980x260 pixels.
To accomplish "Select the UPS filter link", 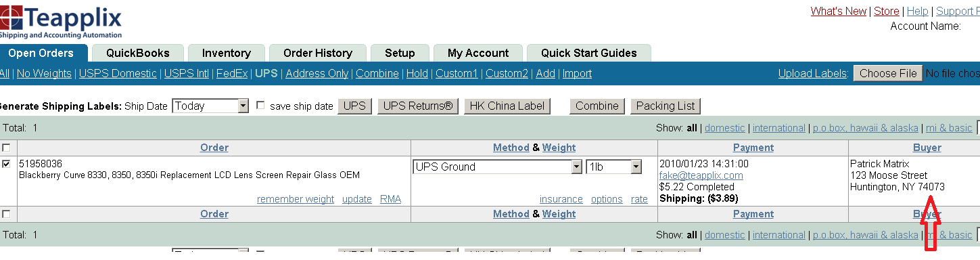I will pyautogui.click(x=266, y=73).
